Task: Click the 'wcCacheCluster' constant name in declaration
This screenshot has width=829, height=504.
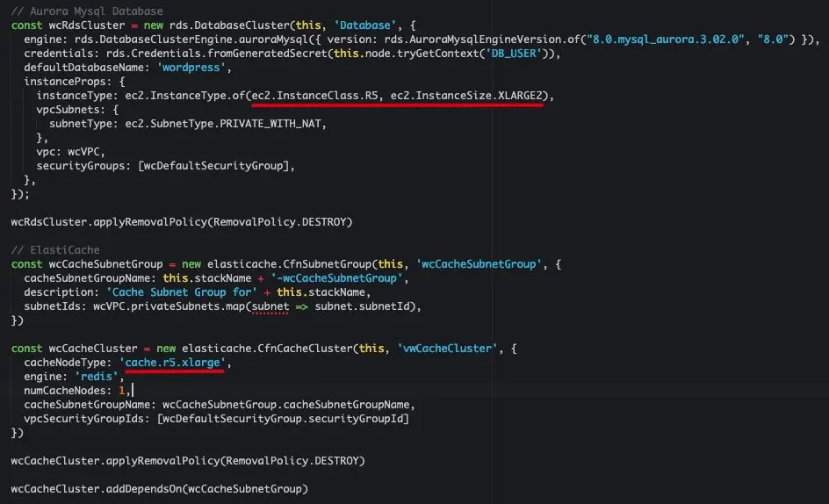Action: (x=93, y=349)
